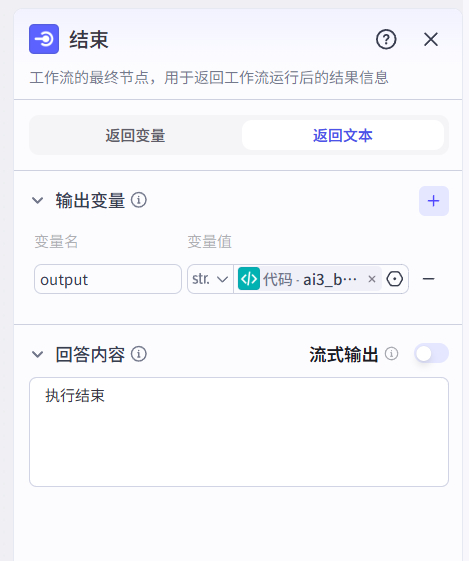
Task: Enable the 流式输出 streaming toggle
Action: pyautogui.click(x=431, y=353)
